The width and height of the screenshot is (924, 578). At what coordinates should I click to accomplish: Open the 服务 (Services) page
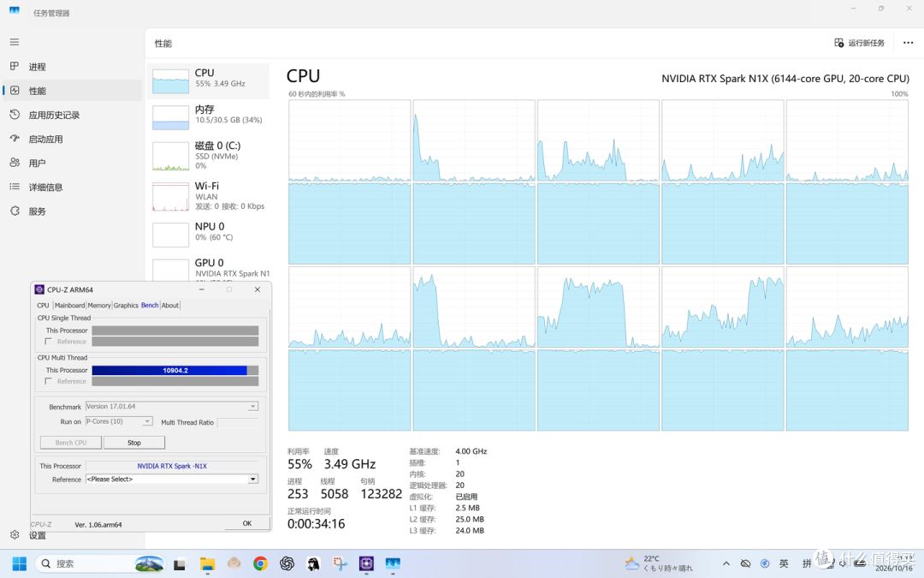[72, 212]
